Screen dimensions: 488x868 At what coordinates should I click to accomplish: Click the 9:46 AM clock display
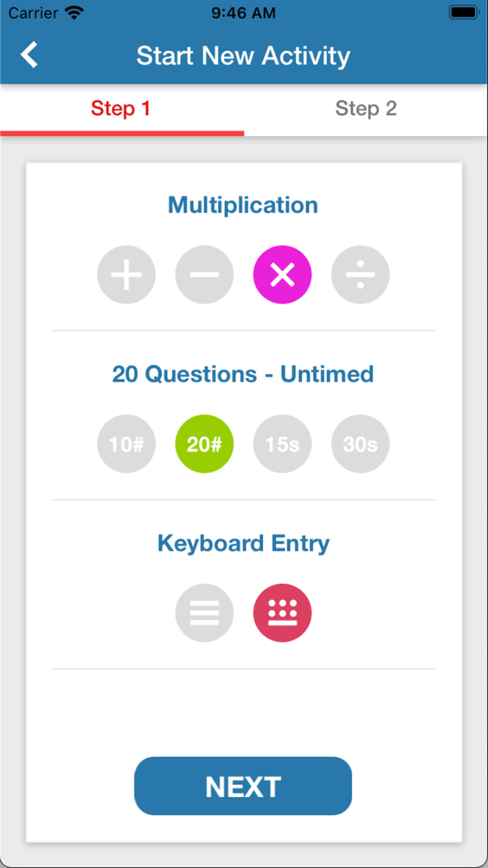point(243,12)
